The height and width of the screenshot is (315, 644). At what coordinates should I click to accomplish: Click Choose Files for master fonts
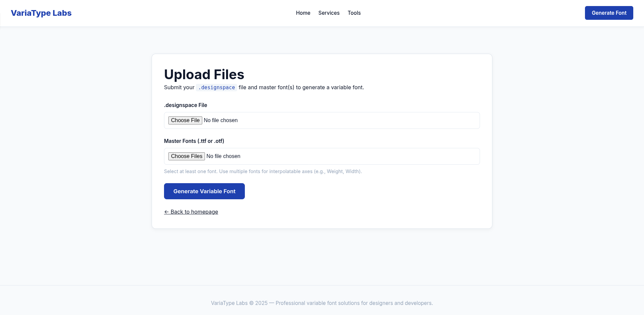[186, 156]
